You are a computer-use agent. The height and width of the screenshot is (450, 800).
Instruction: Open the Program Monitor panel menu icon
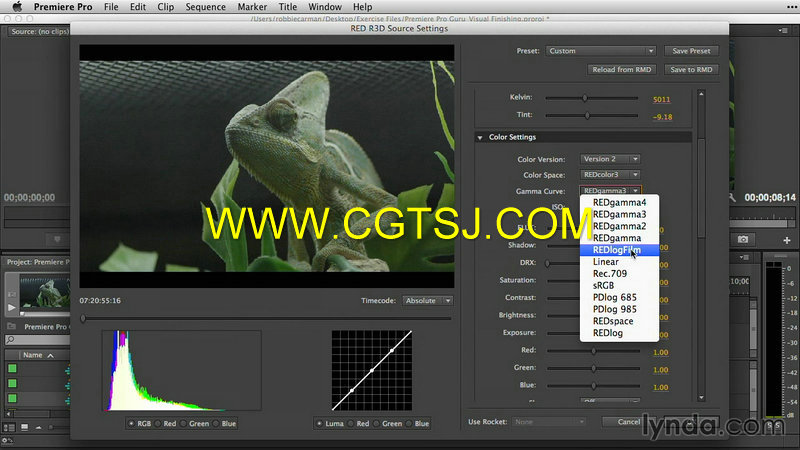[784, 31]
